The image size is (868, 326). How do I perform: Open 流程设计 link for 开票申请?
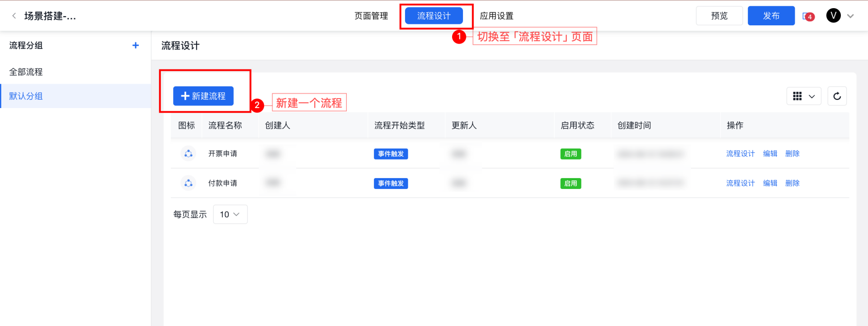(x=740, y=154)
